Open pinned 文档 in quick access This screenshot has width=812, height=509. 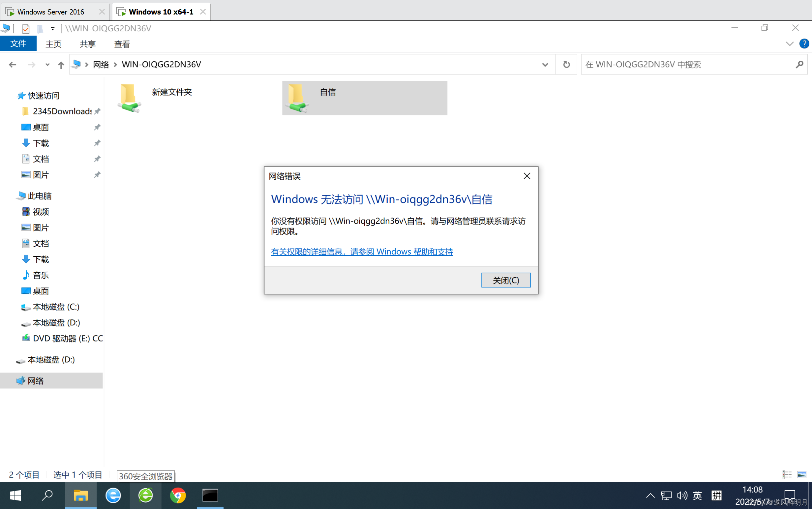pos(41,159)
